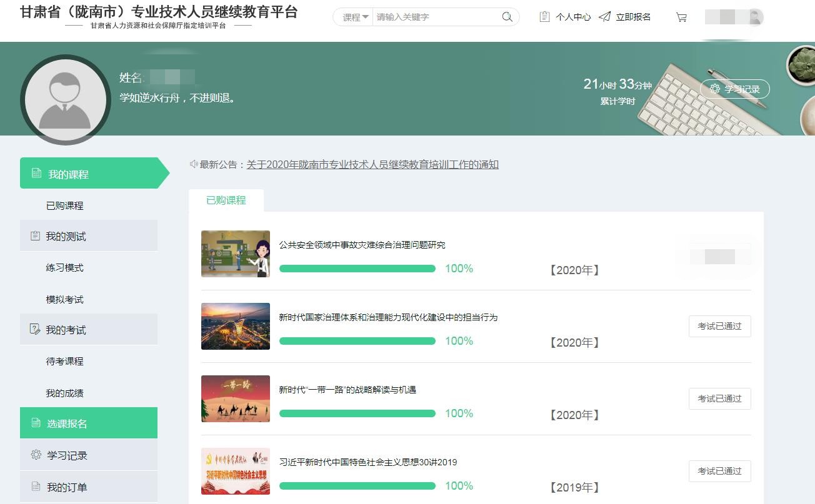This screenshot has height=504, width=815.
Task: Select the 已购课程 tab
Action: [226, 200]
